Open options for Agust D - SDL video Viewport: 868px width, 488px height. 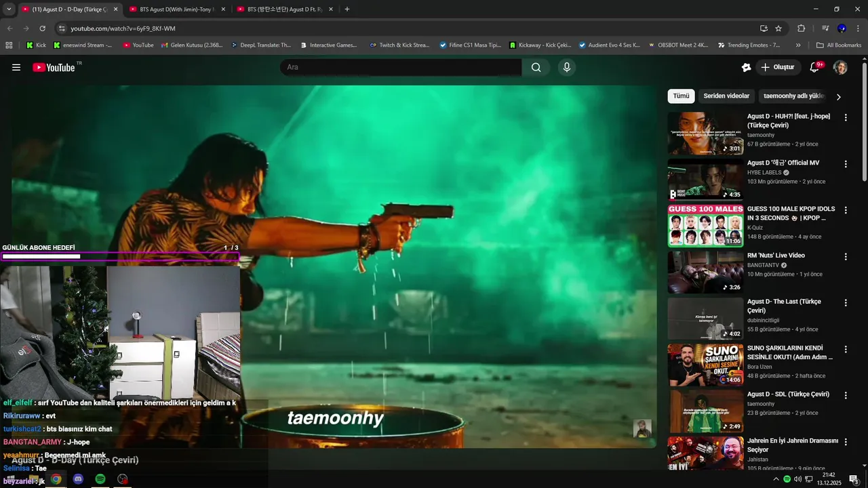coord(846,395)
